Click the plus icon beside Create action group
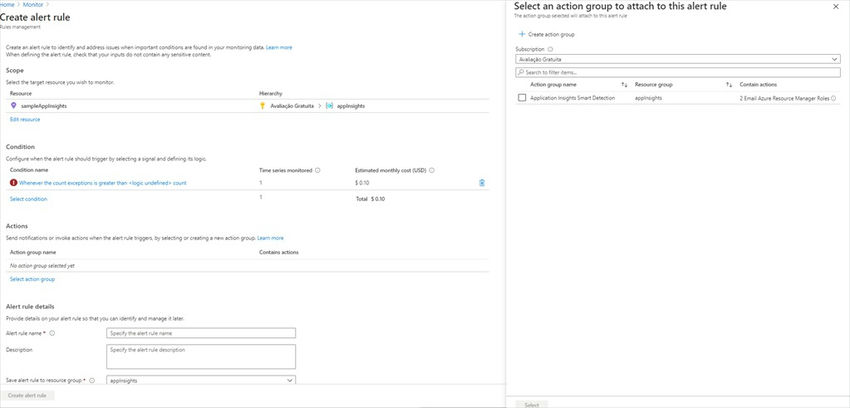This screenshot has height=408, width=850. tap(522, 34)
